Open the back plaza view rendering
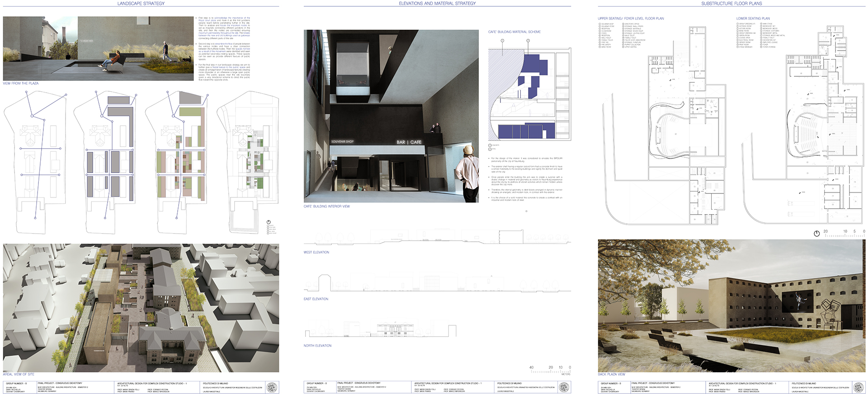 pos(731,306)
